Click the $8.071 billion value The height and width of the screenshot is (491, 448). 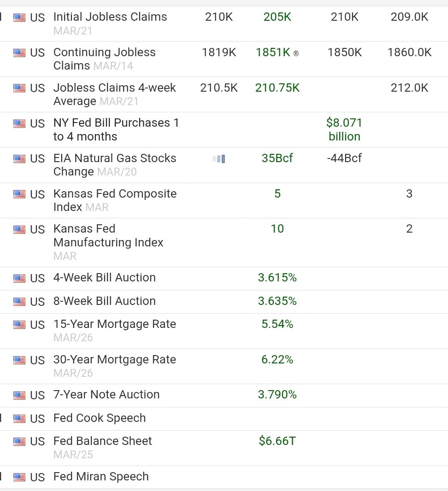pos(344,129)
